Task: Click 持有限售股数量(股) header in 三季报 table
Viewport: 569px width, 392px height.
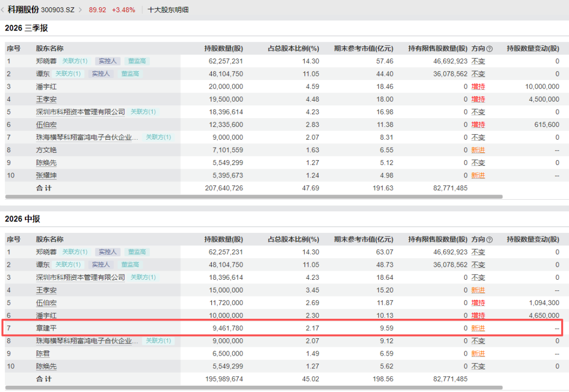Action: coord(438,48)
